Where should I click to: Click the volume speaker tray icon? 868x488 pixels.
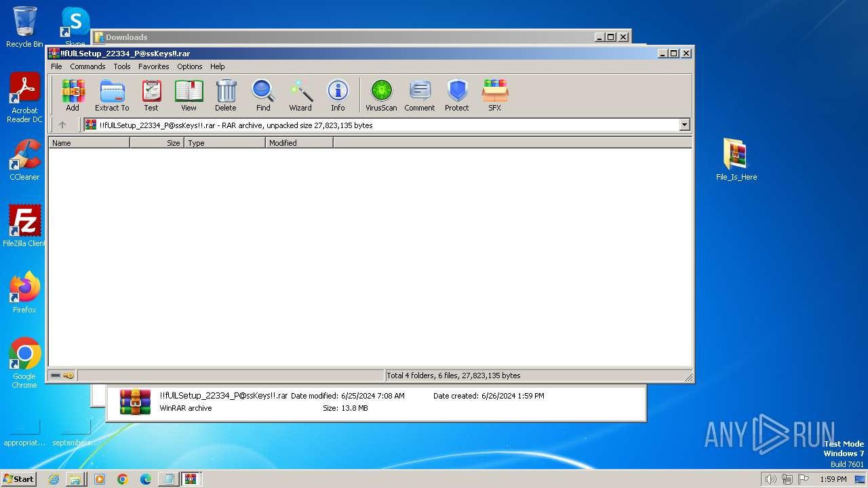(x=770, y=479)
